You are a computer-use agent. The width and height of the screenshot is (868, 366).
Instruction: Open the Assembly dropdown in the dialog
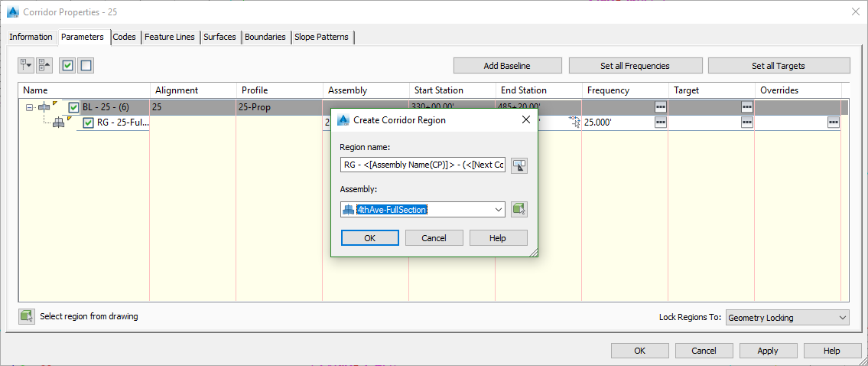tap(499, 210)
